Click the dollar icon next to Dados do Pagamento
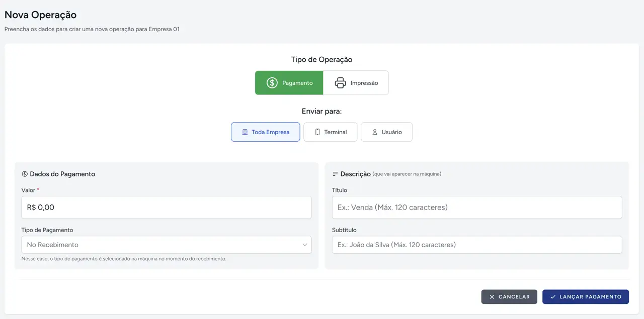 click(25, 174)
